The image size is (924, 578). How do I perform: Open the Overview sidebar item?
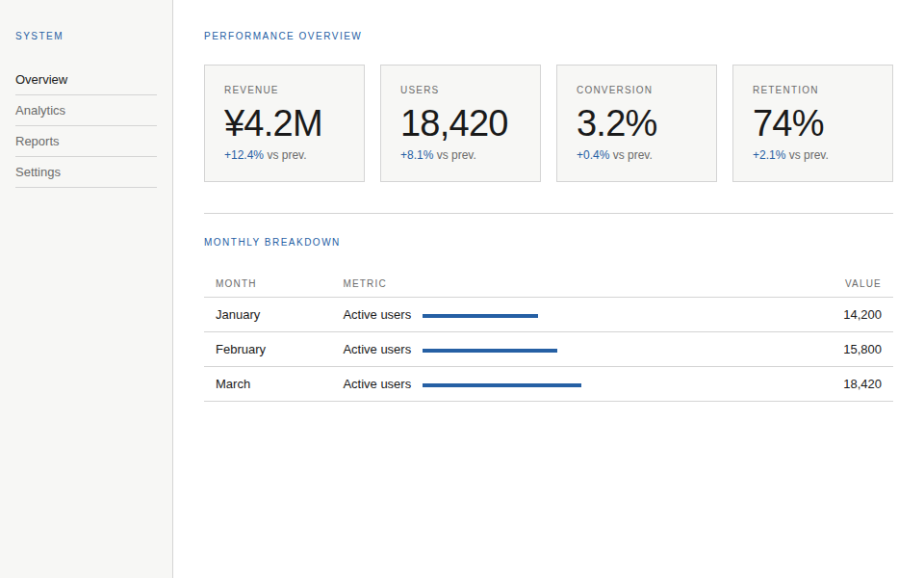pos(86,80)
